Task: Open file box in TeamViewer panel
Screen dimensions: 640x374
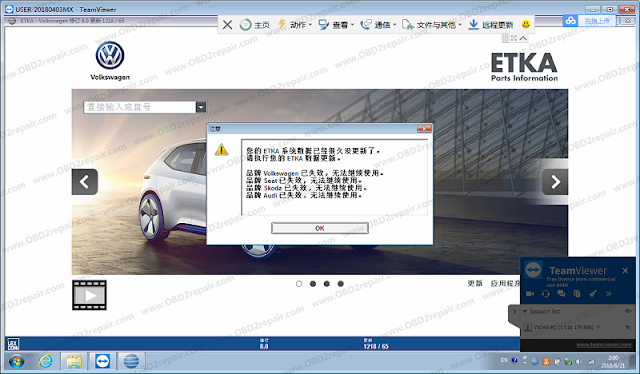Action: (577, 294)
